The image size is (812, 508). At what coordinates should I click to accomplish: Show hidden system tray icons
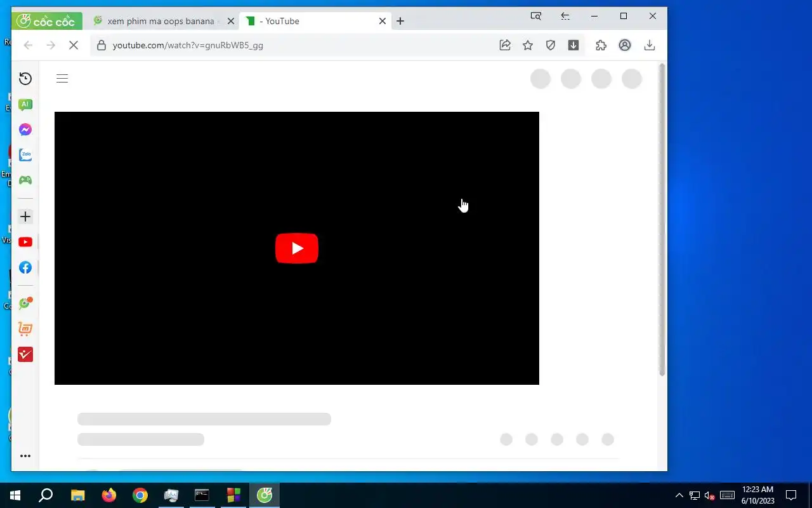[x=679, y=495]
